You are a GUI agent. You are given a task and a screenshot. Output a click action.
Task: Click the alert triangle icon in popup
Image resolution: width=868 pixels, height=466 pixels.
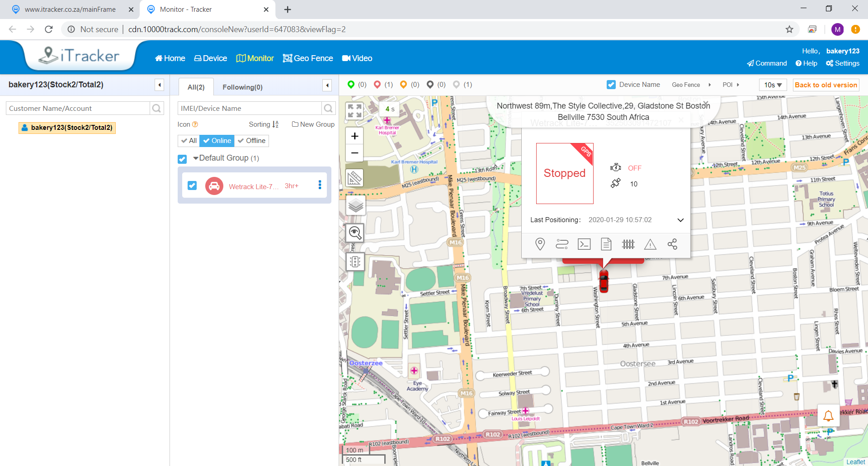pyautogui.click(x=650, y=244)
